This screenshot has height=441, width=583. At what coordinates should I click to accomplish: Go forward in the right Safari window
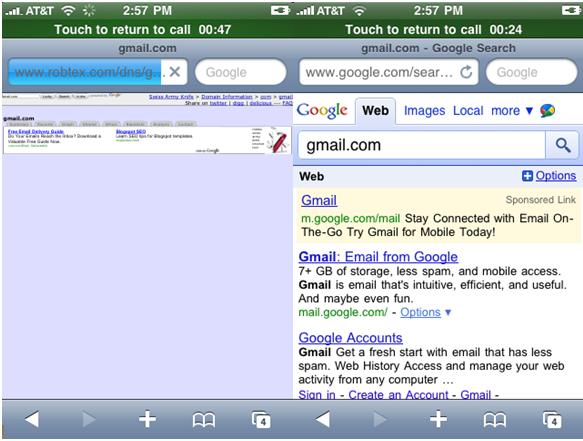[x=380, y=419]
